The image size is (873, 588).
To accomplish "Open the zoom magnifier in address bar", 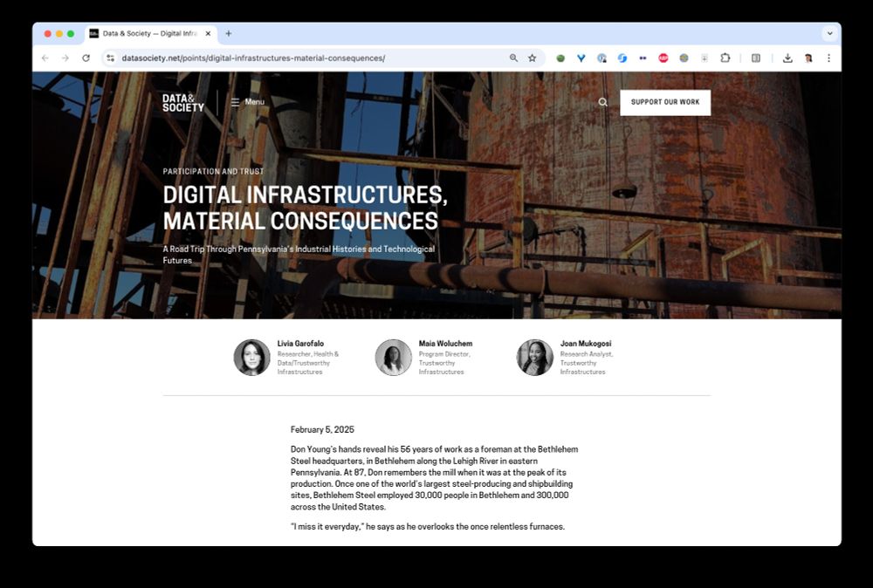I will pos(513,58).
